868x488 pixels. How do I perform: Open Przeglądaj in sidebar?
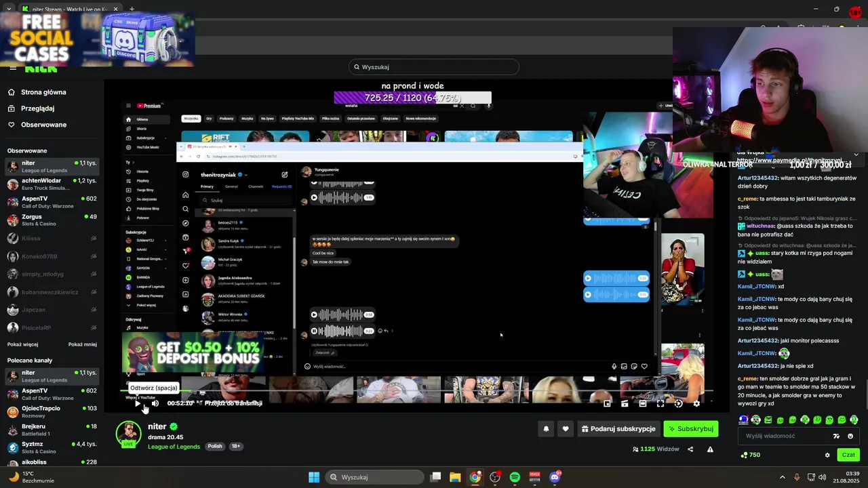pyautogui.click(x=37, y=108)
